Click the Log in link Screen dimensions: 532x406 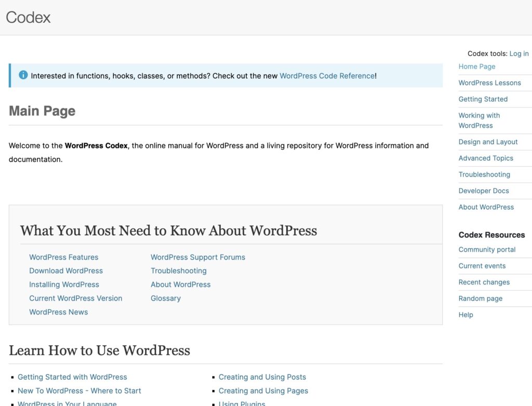tap(519, 53)
